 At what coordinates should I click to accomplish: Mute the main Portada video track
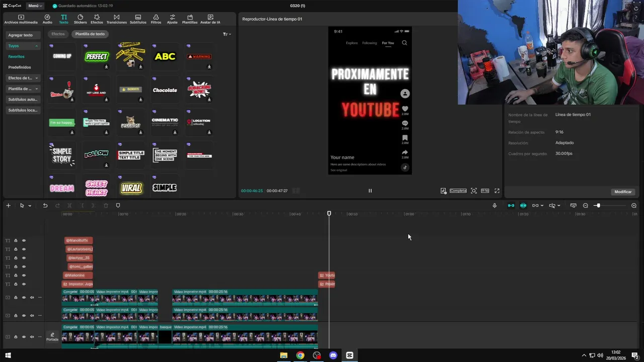(x=32, y=337)
